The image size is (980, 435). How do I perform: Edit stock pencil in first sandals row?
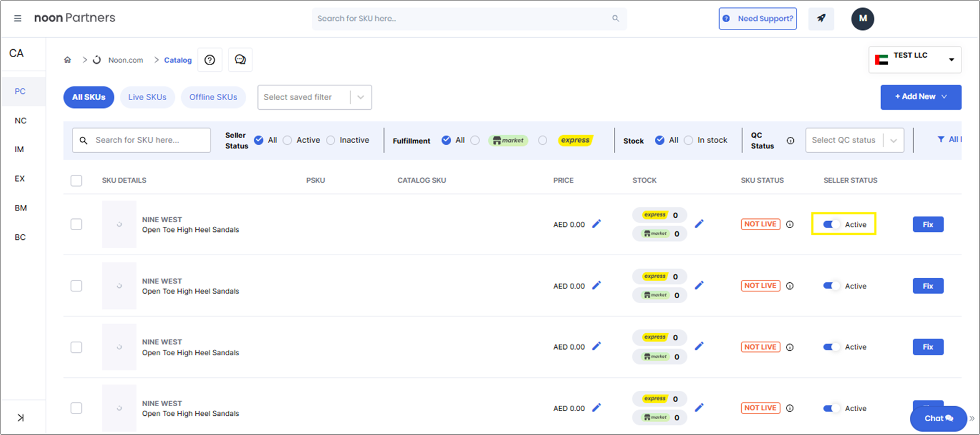(x=699, y=224)
